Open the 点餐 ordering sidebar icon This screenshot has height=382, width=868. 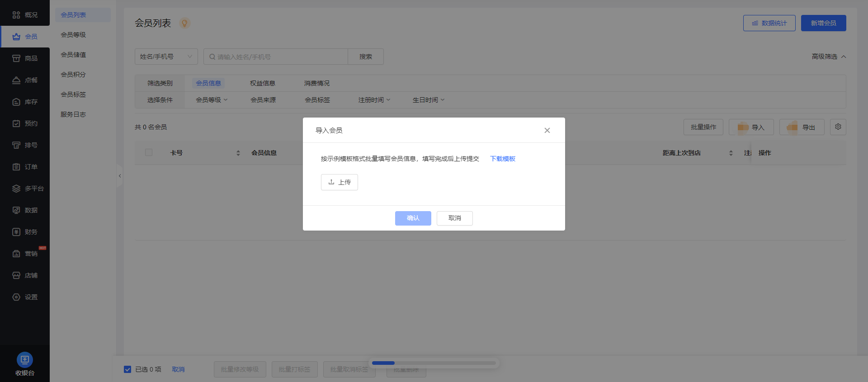pyautogui.click(x=16, y=80)
